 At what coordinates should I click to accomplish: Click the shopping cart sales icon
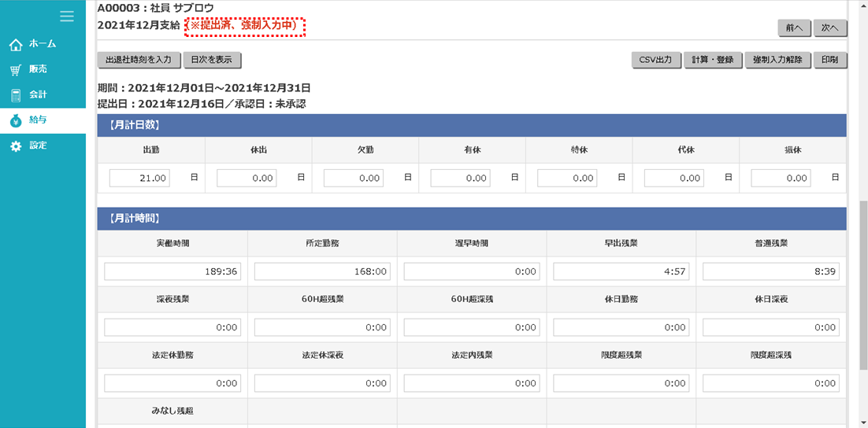(16, 70)
